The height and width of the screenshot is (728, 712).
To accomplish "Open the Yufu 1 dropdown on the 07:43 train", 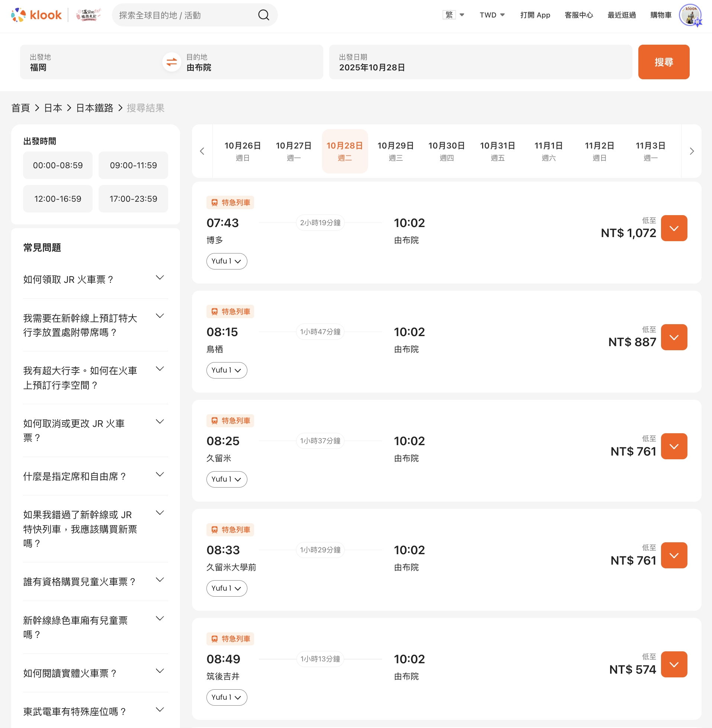I will [227, 261].
